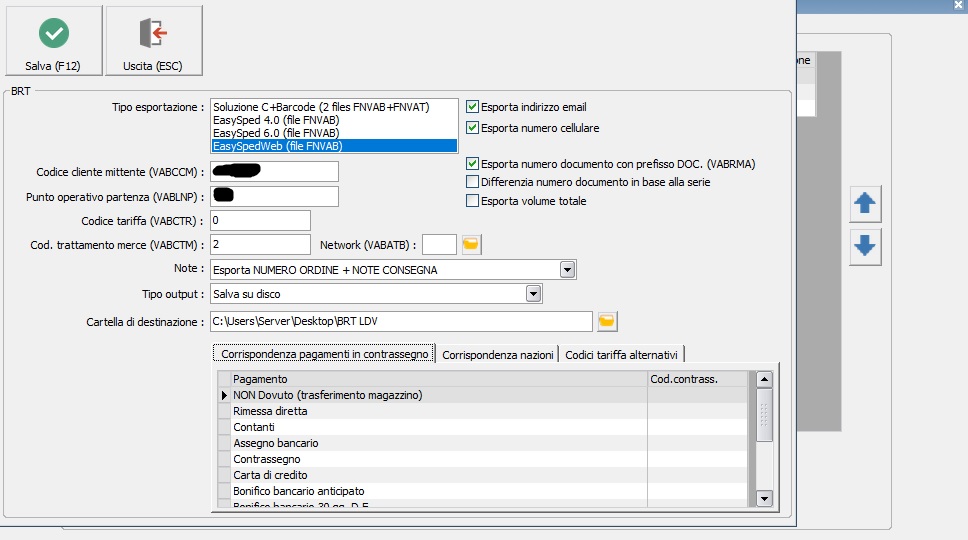Click the Uscita (ESC) exit button

pos(154,41)
